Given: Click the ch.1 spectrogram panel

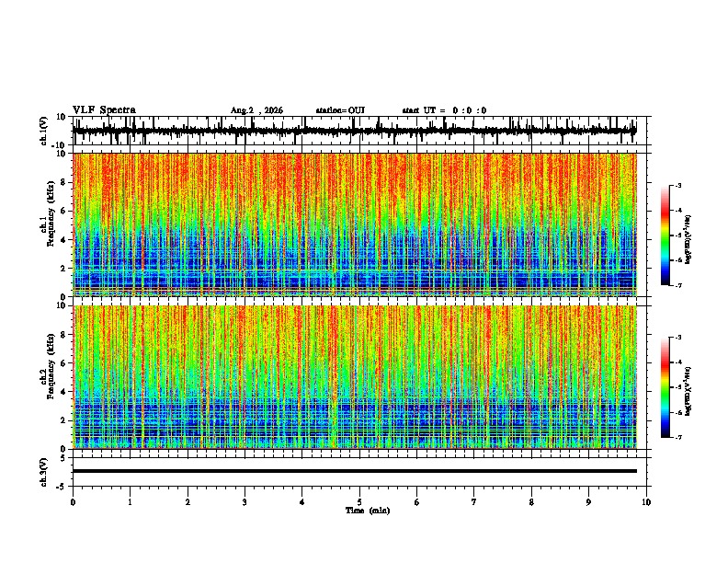Looking at the screenshot, I should [x=355, y=224].
